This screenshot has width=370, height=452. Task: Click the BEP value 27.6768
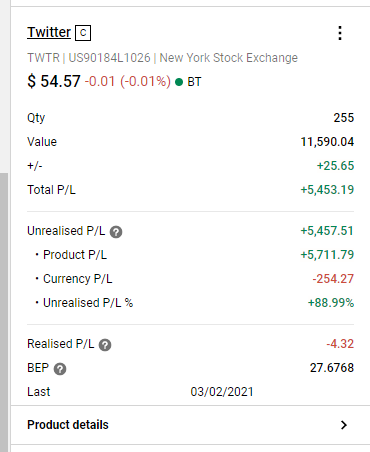pos(332,368)
